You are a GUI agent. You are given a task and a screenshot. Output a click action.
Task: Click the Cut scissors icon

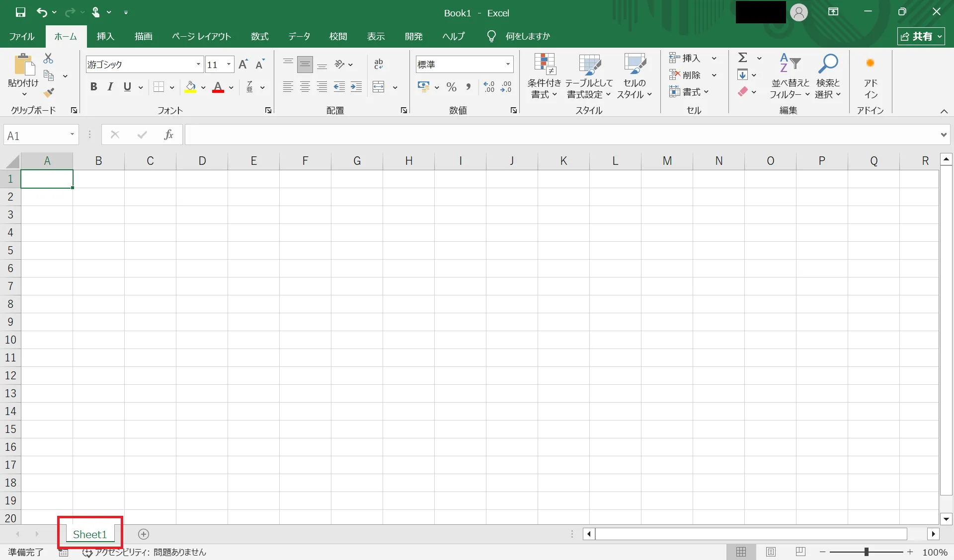pyautogui.click(x=48, y=59)
